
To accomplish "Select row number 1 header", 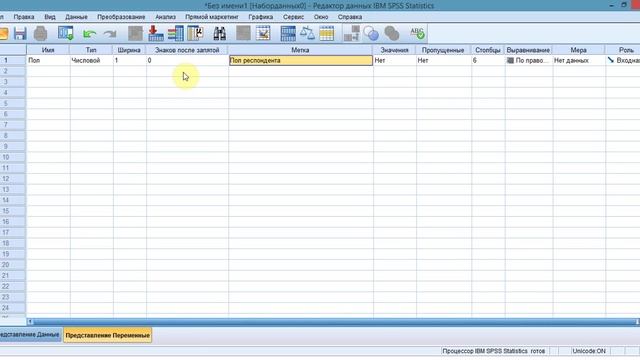I will click(13, 60).
